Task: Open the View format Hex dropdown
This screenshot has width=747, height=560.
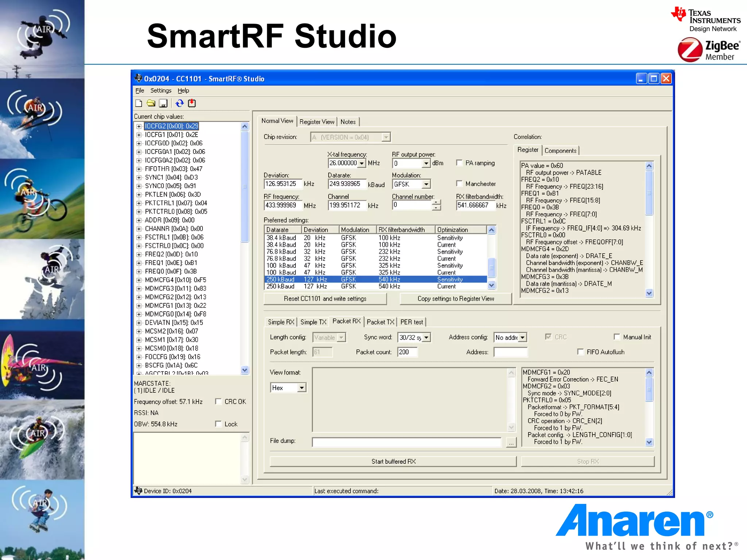Action: (x=302, y=388)
